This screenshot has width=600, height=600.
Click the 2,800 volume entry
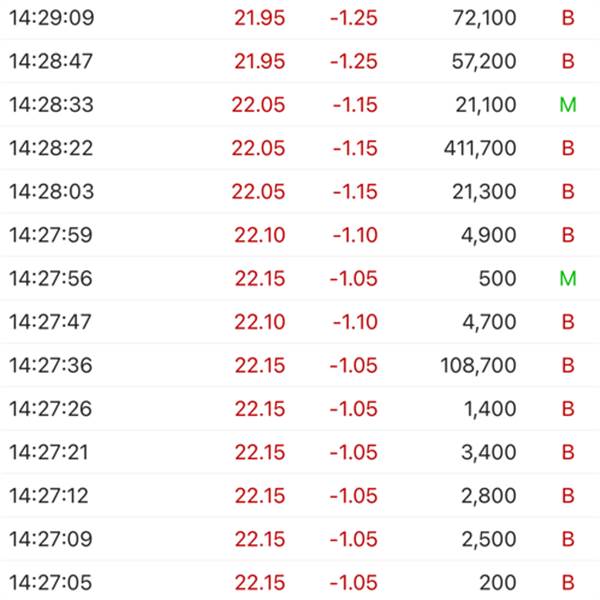pyautogui.click(x=490, y=495)
